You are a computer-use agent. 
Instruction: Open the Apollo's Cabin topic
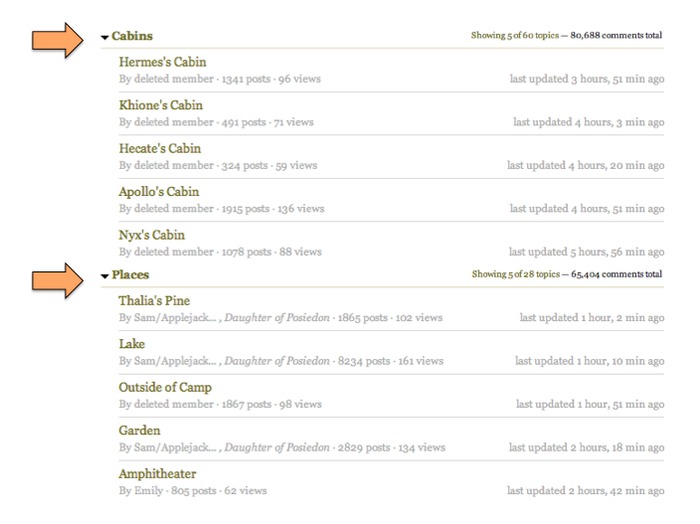tap(159, 192)
